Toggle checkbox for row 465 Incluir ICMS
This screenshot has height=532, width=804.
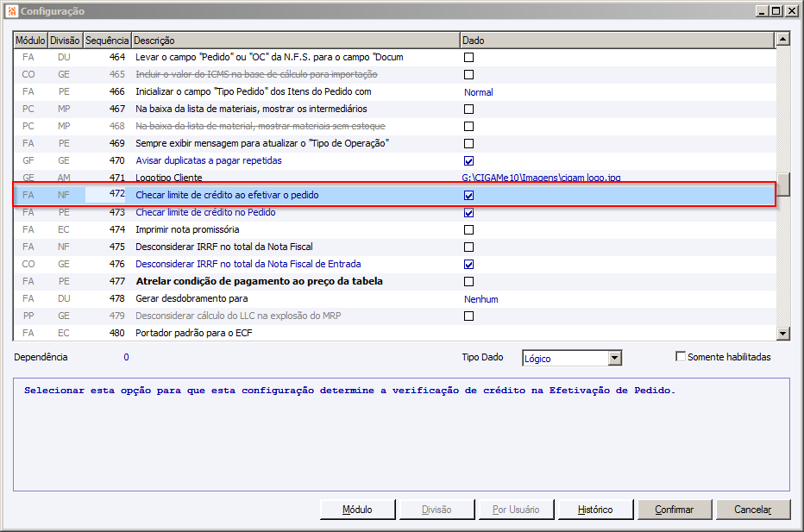point(468,75)
